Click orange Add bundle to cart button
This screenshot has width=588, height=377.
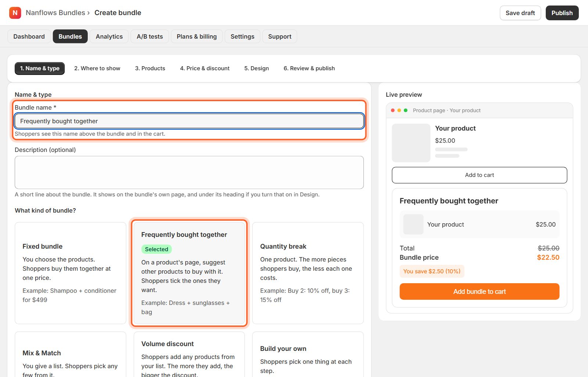pyautogui.click(x=480, y=291)
